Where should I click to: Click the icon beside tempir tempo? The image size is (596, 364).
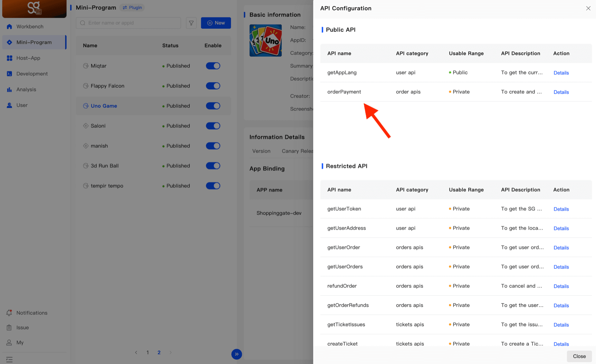[86, 186]
